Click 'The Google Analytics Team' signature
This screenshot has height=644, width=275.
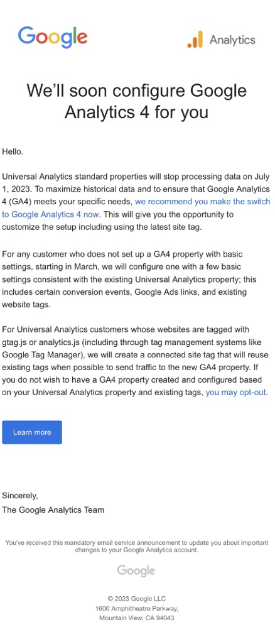(53, 510)
